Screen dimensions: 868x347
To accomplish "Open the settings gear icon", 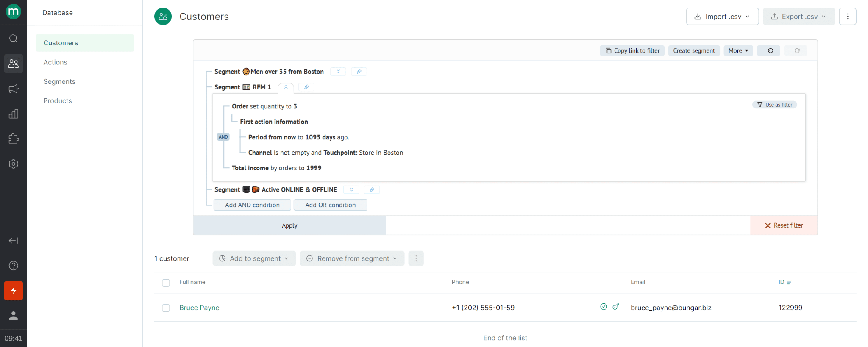I will point(14,164).
